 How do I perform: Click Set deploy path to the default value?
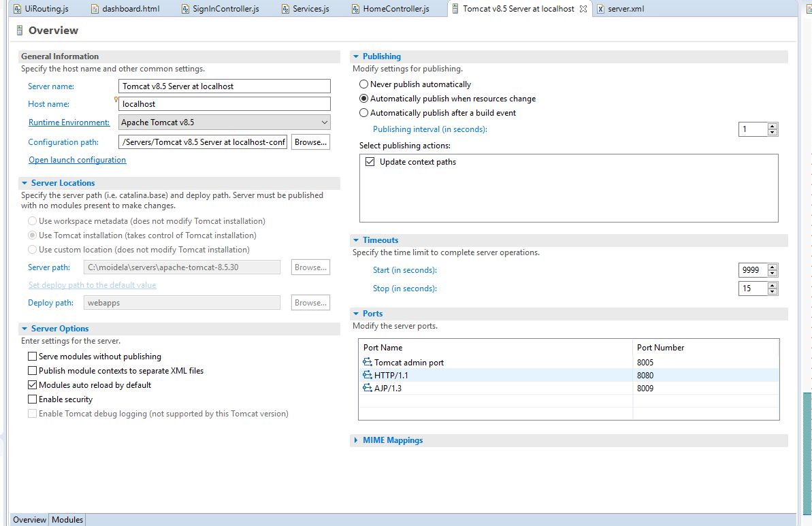[92, 284]
